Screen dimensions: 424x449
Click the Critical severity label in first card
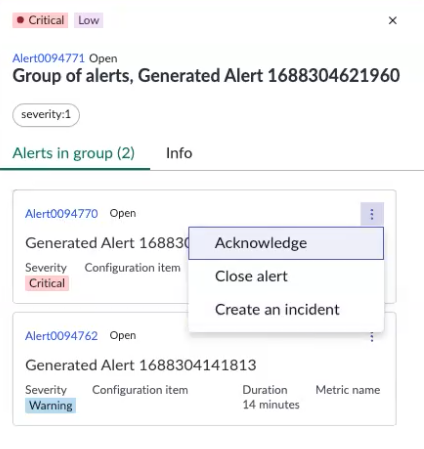pos(47,283)
